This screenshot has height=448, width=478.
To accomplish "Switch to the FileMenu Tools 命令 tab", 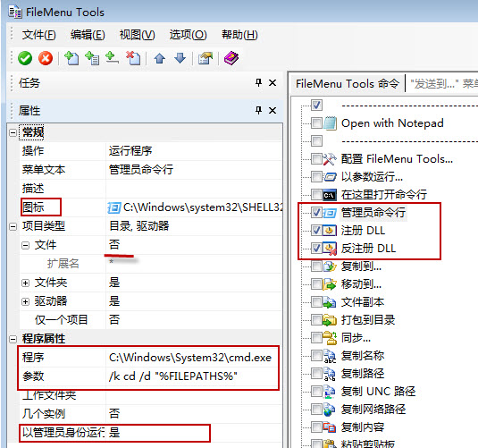I will click(x=348, y=84).
